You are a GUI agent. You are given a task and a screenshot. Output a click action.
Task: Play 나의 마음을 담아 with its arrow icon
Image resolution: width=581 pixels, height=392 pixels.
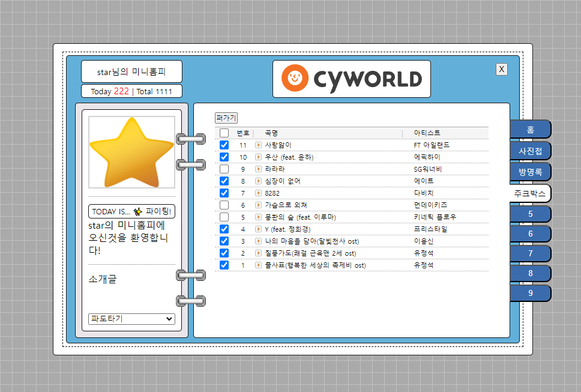coord(258,241)
